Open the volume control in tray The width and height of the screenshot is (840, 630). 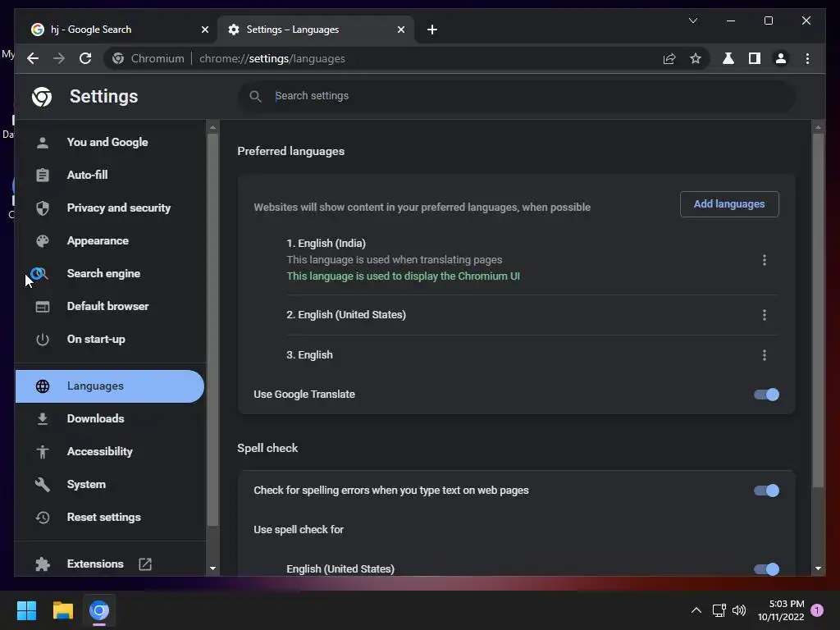click(x=739, y=610)
